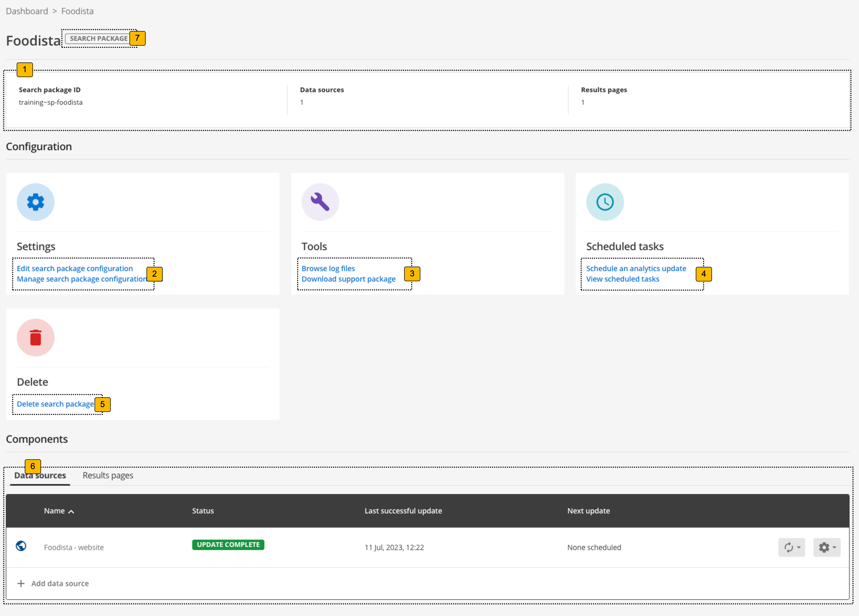Click Delete search package
The image size is (859, 616).
(55, 404)
